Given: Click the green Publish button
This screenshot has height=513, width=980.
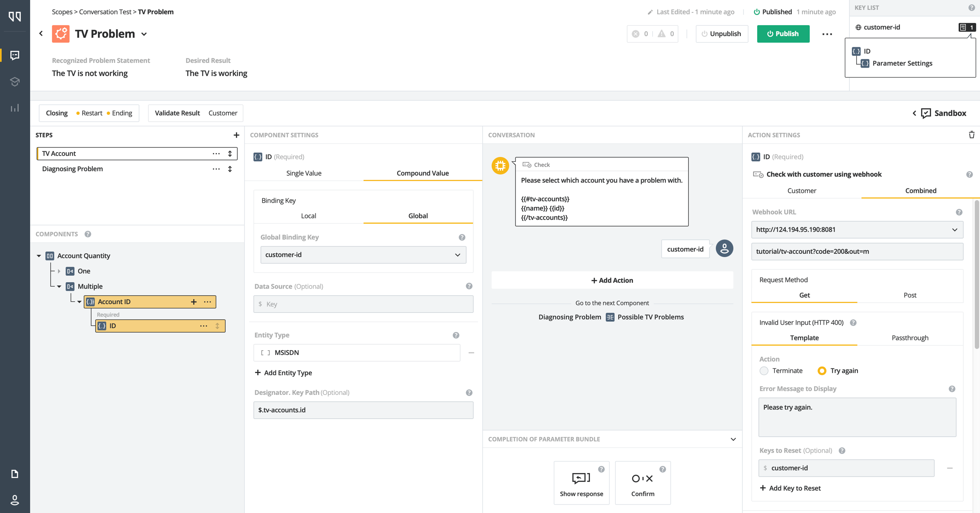Looking at the screenshot, I should point(783,34).
